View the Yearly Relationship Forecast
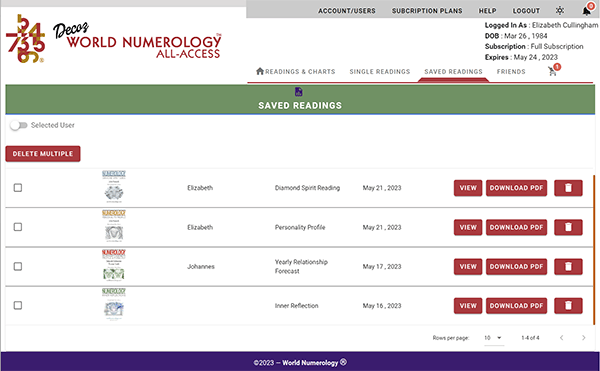This screenshot has width=600, height=371. [x=468, y=267]
